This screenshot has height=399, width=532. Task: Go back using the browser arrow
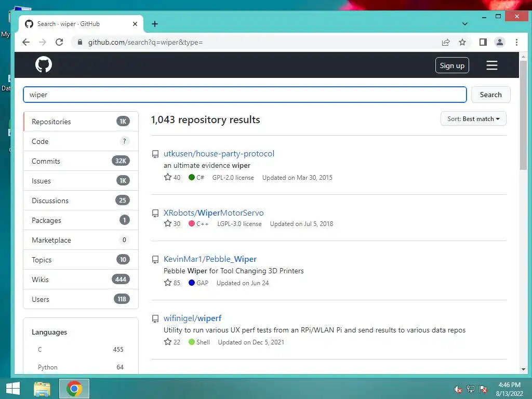[x=26, y=42]
